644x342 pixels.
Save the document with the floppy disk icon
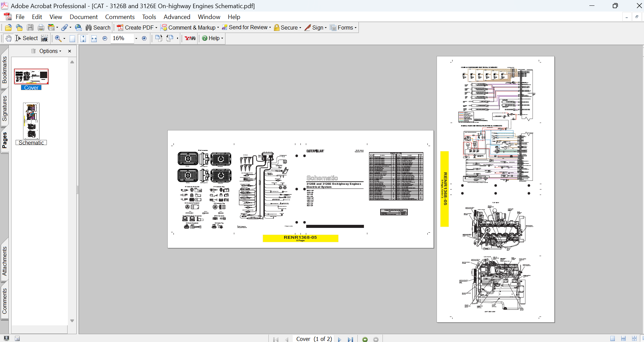click(30, 28)
